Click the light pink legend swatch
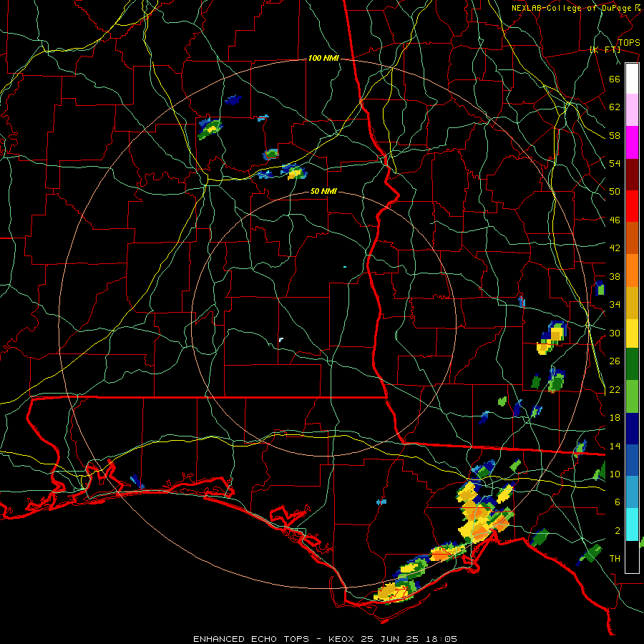This screenshot has width=644, height=644. click(x=632, y=109)
